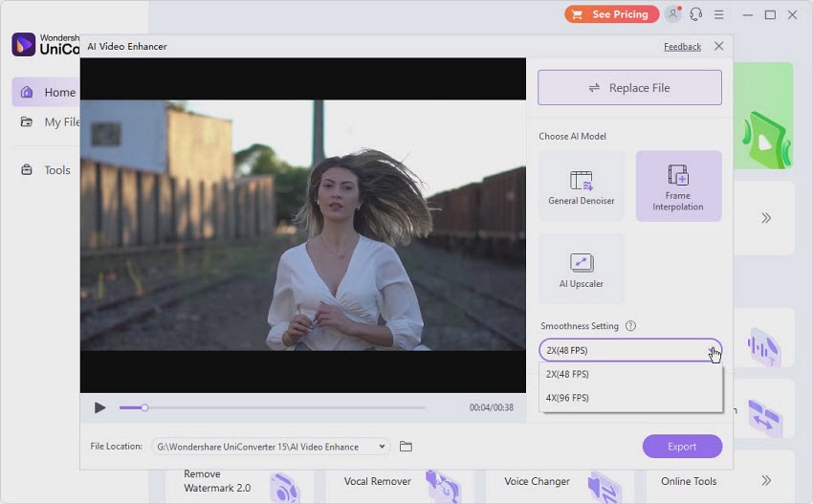Click the video progress slider handle
813x504 pixels.
pyautogui.click(x=144, y=407)
